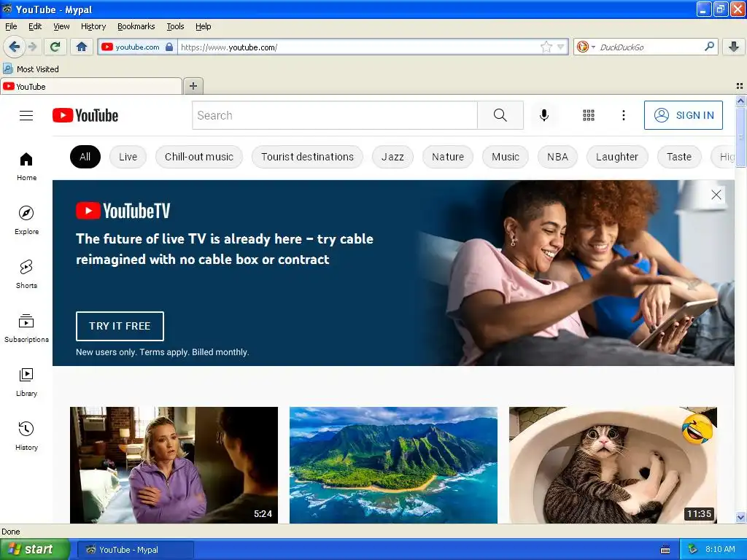Open the YouTube hamburger guide menu
The image size is (747, 560).
[26, 115]
